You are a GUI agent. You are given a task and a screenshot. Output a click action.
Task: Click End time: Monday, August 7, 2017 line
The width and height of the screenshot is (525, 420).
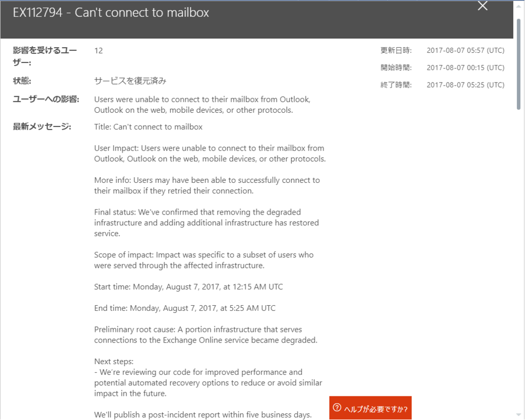point(185,308)
